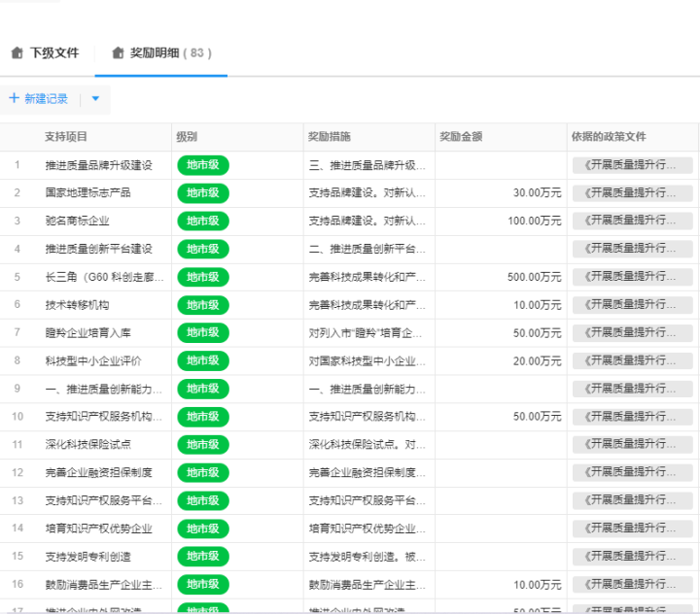Open record 支持发明专利创造
700x614 pixels.
point(87,557)
